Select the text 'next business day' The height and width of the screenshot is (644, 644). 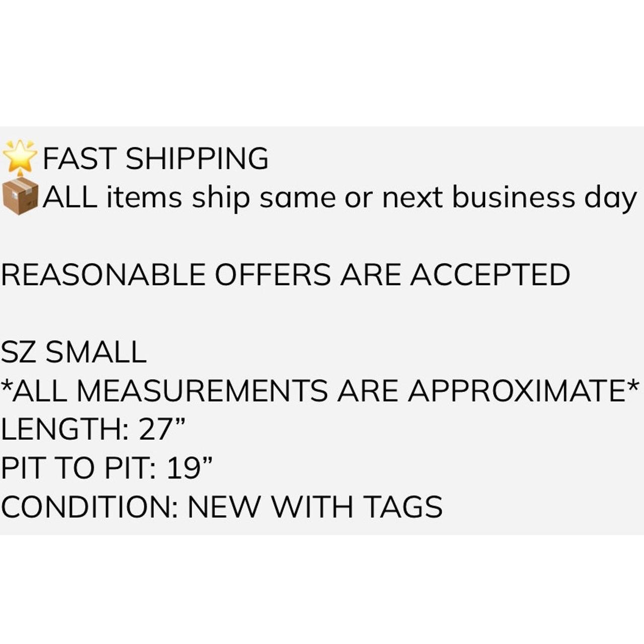[x=509, y=198]
